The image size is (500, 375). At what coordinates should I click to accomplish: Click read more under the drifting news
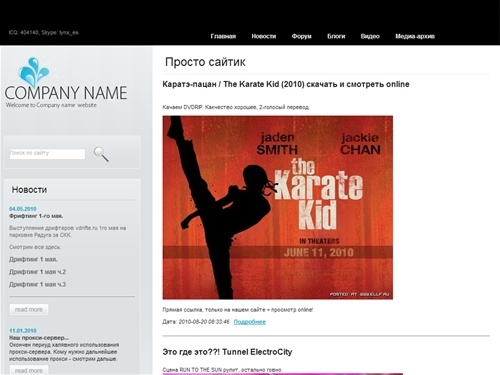click(x=29, y=310)
